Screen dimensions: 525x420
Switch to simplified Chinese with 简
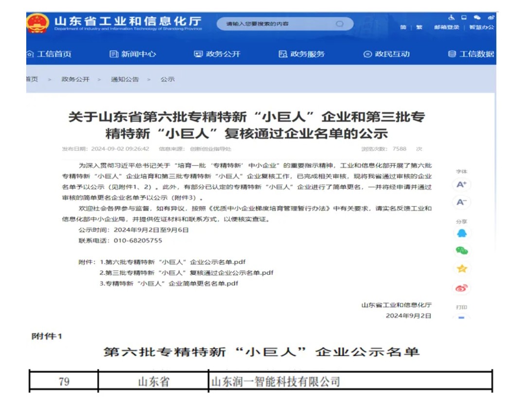coord(403,27)
